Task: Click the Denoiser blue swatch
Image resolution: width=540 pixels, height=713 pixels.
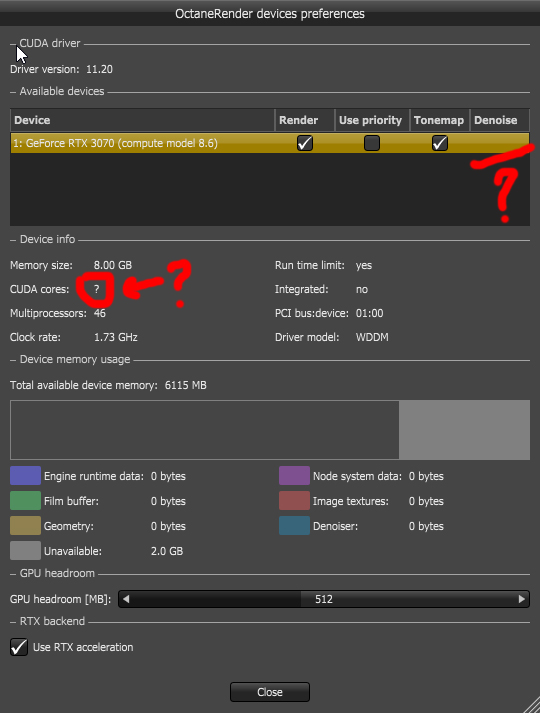Action: (x=294, y=526)
